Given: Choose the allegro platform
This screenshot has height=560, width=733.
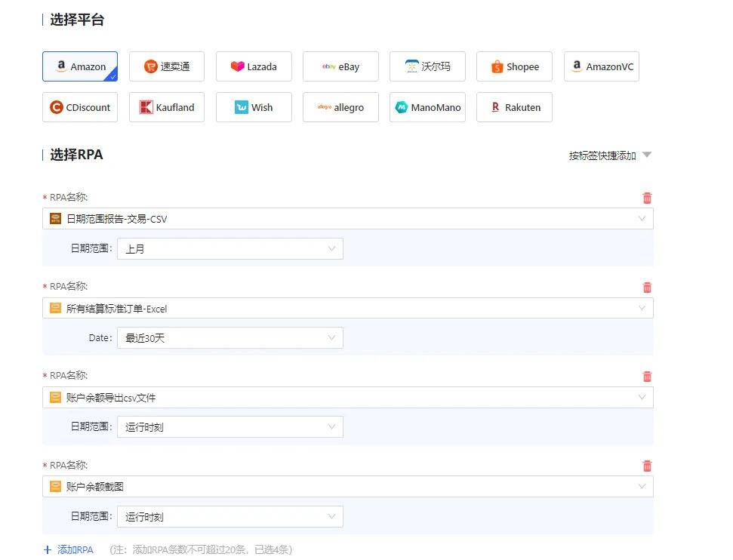Looking at the screenshot, I should (340, 107).
